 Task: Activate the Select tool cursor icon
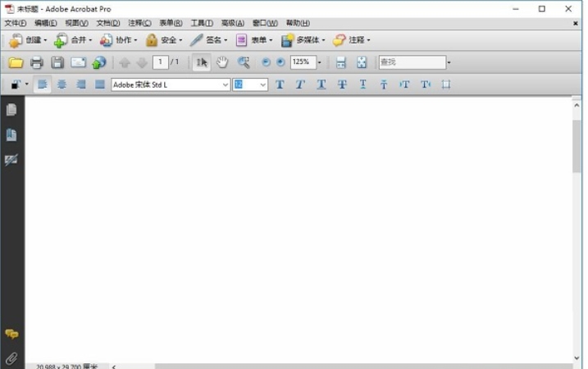[202, 62]
